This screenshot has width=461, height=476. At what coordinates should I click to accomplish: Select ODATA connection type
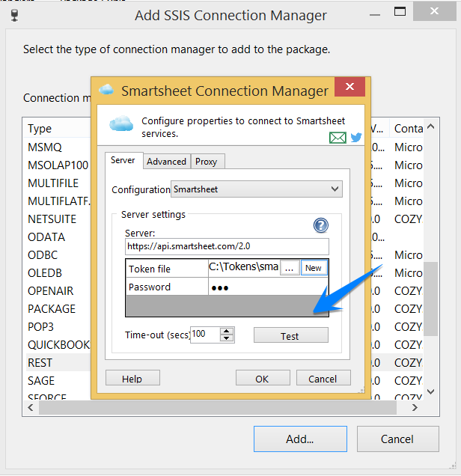(x=46, y=237)
